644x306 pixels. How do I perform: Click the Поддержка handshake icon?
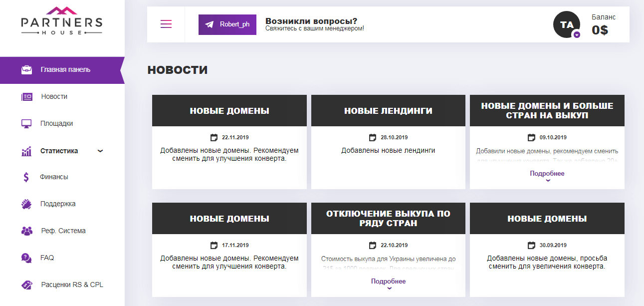26,204
